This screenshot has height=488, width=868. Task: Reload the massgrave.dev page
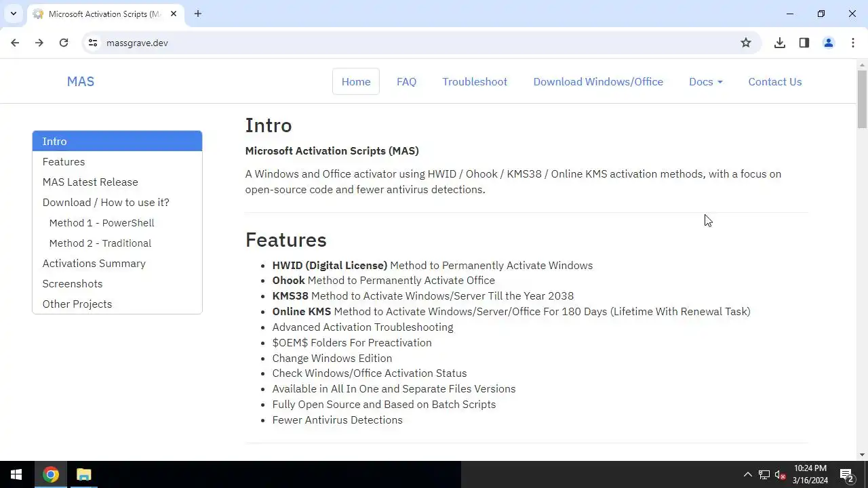pyautogui.click(x=64, y=43)
